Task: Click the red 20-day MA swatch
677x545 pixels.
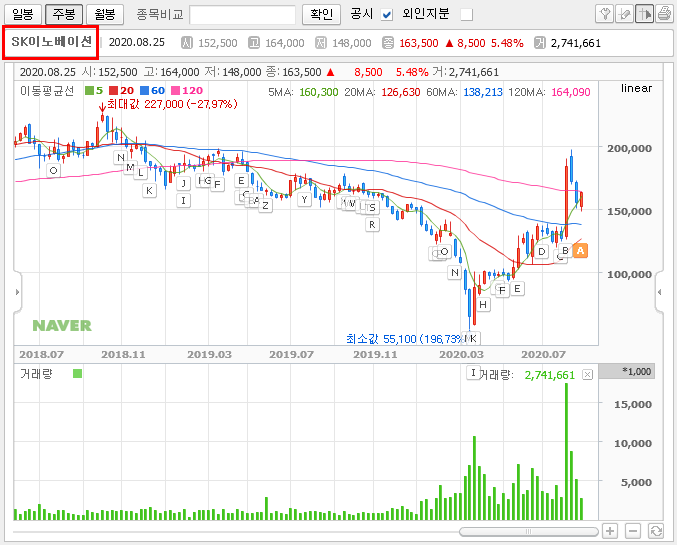Action: tap(114, 91)
